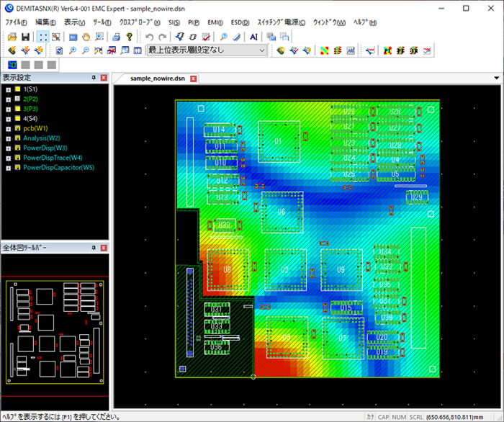This screenshot has height=422, width=504.
Task: Select the sample_nowire.dsn document tab
Action: coord(158,78)
